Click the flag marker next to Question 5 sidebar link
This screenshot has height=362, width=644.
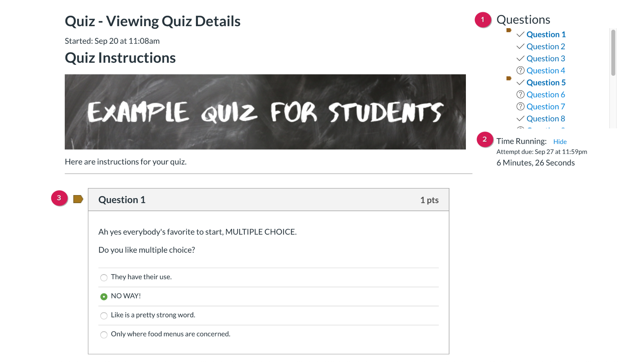(508, 78)
